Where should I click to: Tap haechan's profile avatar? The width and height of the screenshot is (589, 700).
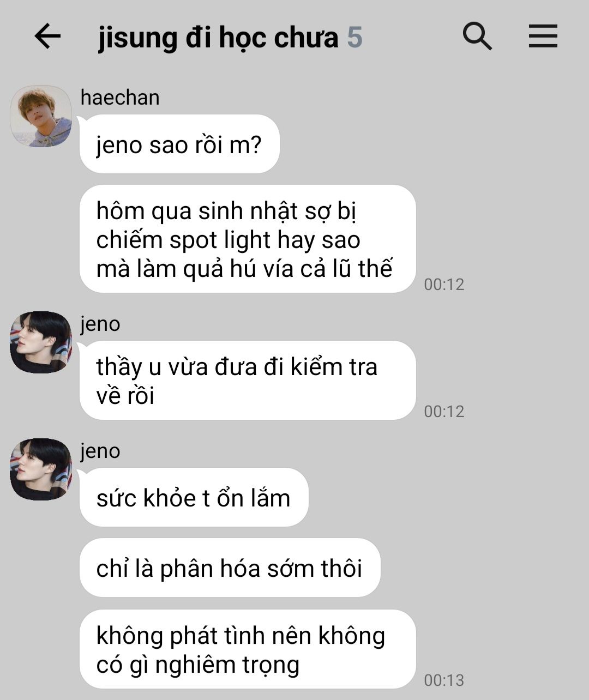pos(41,116)
